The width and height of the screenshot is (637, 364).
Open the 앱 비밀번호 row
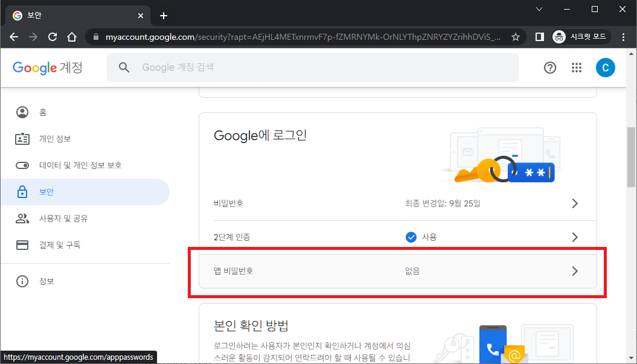398,271
